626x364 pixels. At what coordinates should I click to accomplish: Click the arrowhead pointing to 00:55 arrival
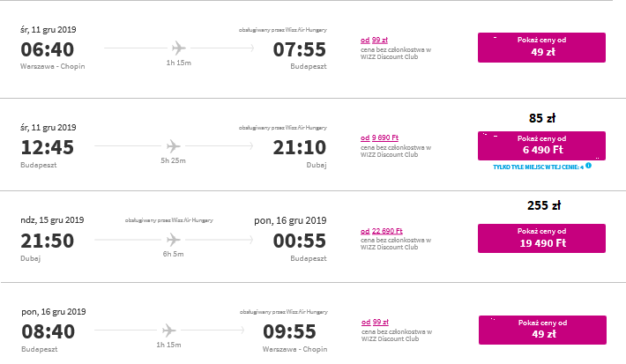[251, 240]
